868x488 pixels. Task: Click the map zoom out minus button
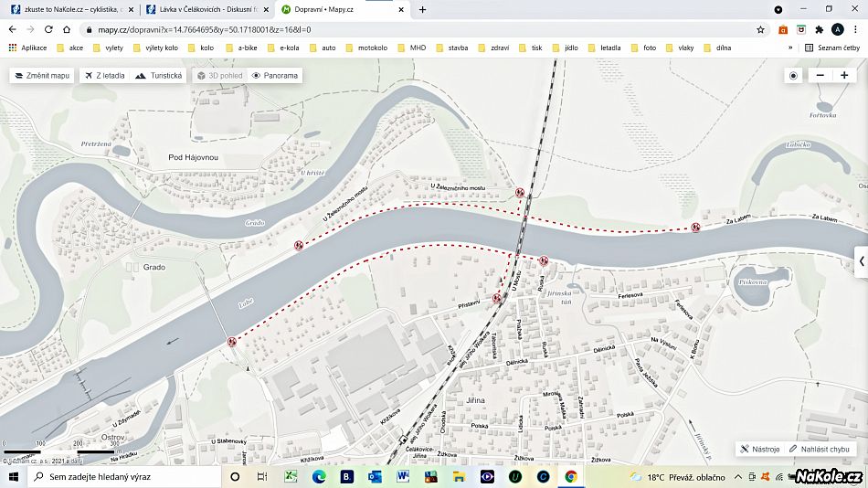tap(820, 76)
